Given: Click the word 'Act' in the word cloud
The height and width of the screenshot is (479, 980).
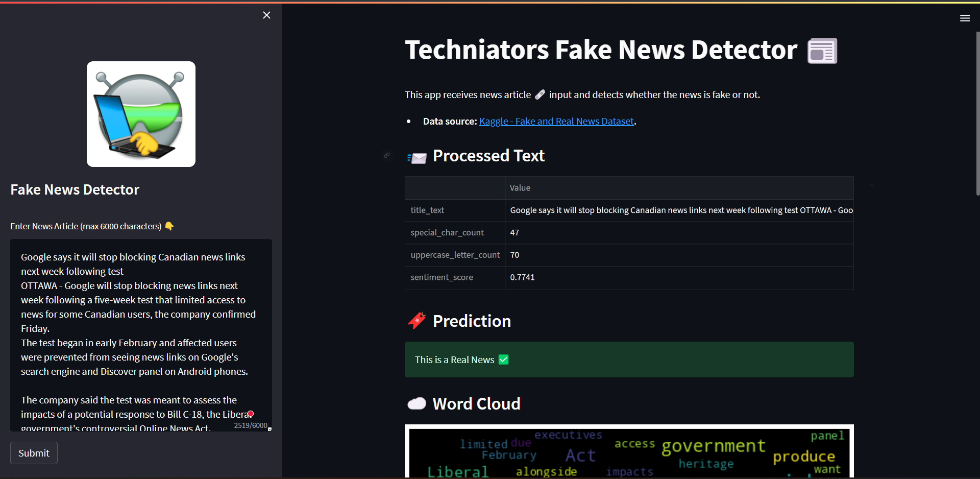Looking at the screenshot, I should coord(580,455).
